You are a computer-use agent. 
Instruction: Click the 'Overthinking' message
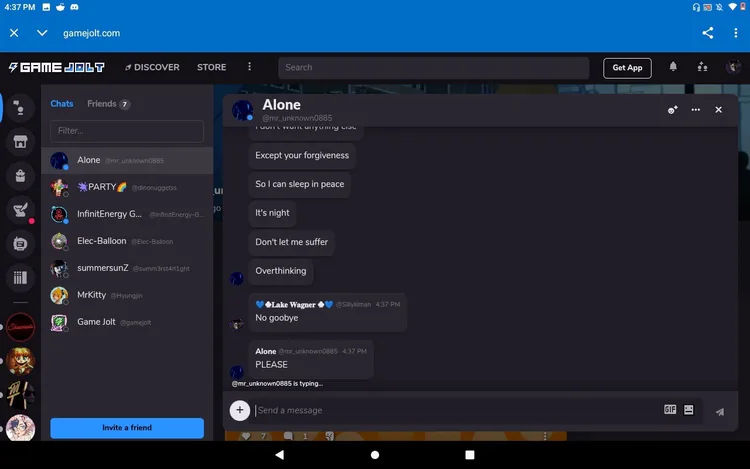point(280,271)
